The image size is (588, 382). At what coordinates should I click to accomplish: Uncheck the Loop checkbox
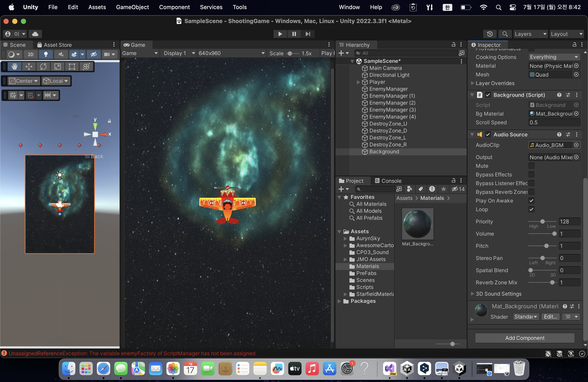[x=531, y=209]
